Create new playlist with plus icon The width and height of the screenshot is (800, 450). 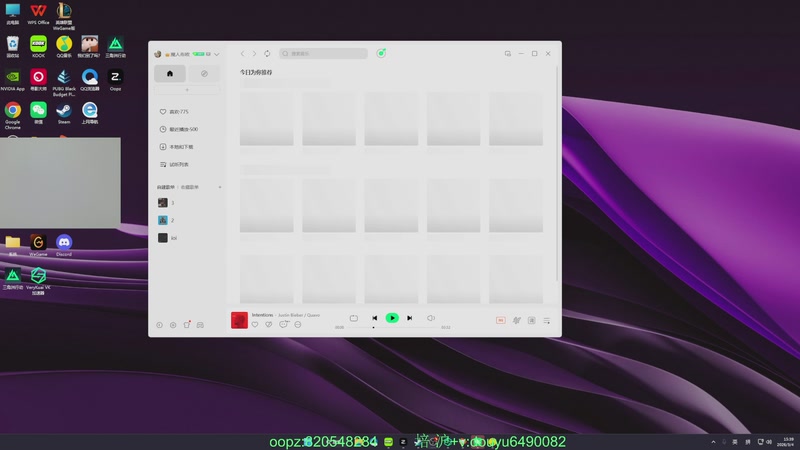[220, 187]
